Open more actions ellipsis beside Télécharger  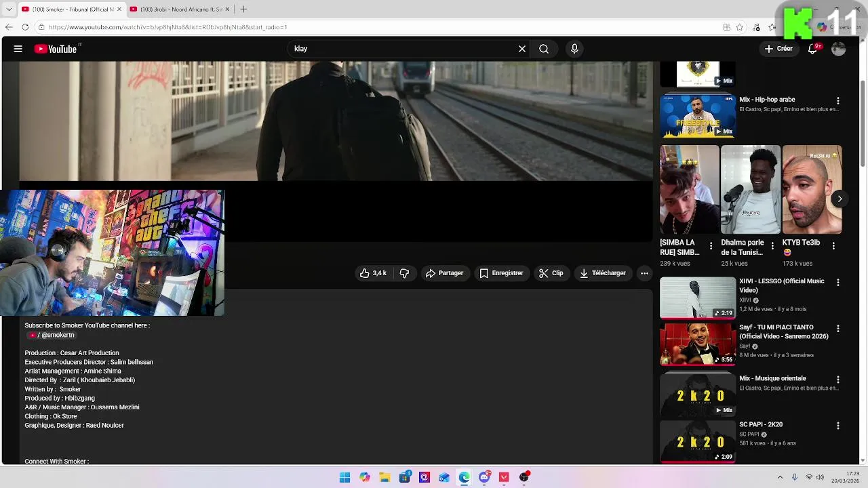click(645, 273)
